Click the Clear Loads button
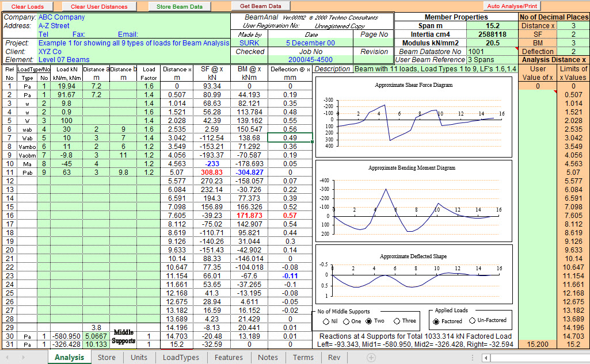This screenshot has width=590, height=364. click(27, 6)
